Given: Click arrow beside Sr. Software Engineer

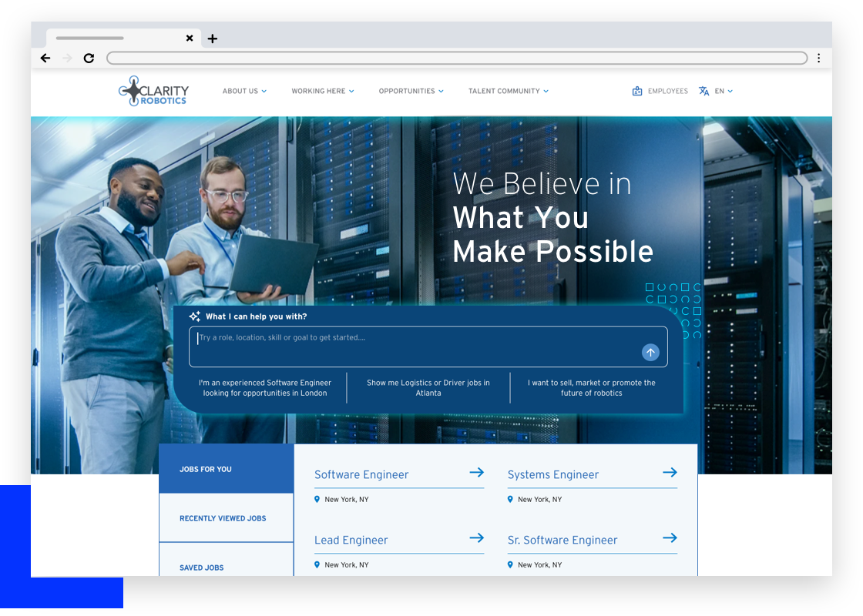Looking at the screenshot, I should [670, 538].
